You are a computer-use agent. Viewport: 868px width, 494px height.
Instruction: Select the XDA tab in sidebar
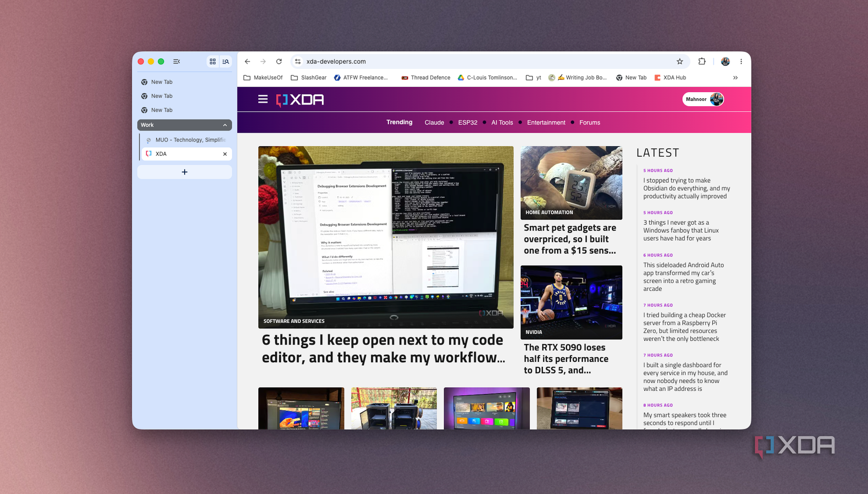coord(186,154)
